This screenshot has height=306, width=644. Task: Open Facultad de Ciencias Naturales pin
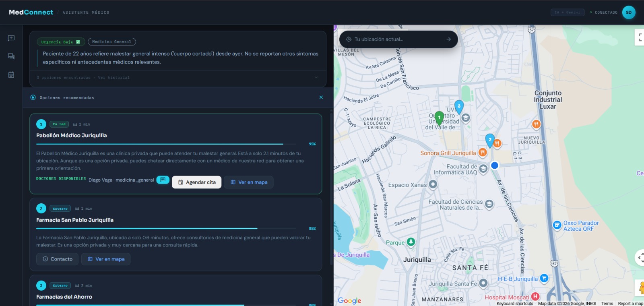pos(489,204)
